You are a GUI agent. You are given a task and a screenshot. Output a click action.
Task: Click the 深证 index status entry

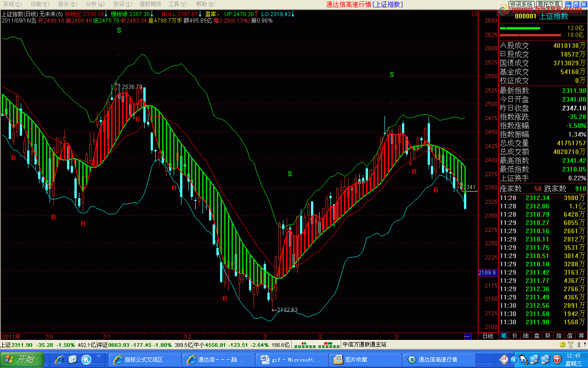click(144, 345)
